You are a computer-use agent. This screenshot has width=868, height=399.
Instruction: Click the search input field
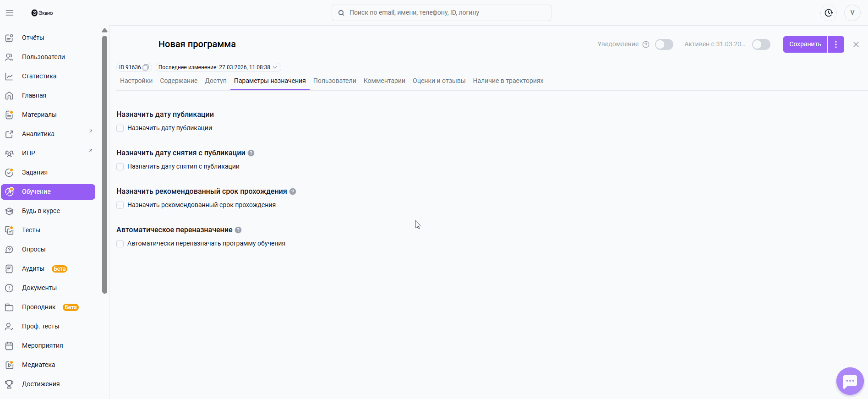[442, 13]
